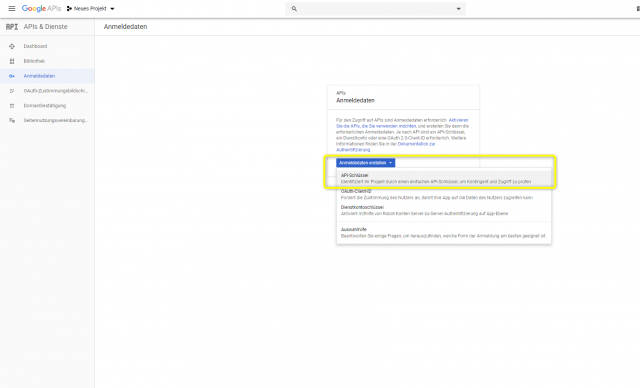Select Anmeldedaten key icon in sidebar
The height and width of the screenshot is (388, 640).
12,76
